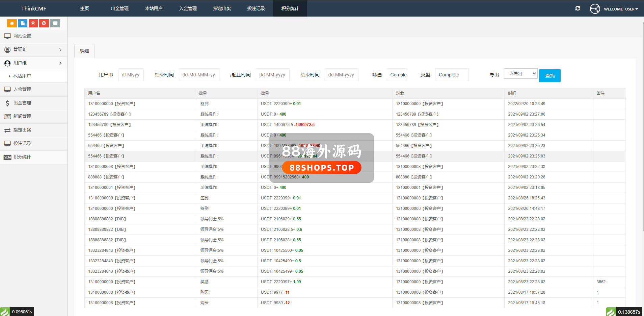This screenshot has height=316, width=644.
Task: Open 新闻管理 in the sidebar
Action: [x=22, y=116]
